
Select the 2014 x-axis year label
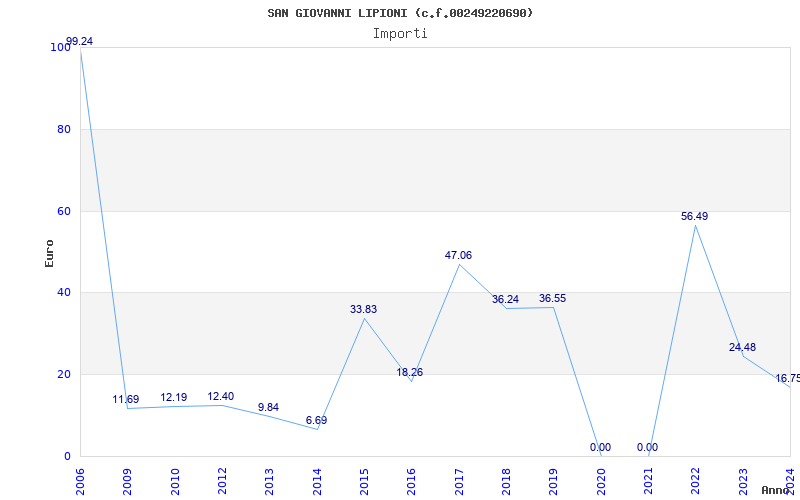point(317,482)
